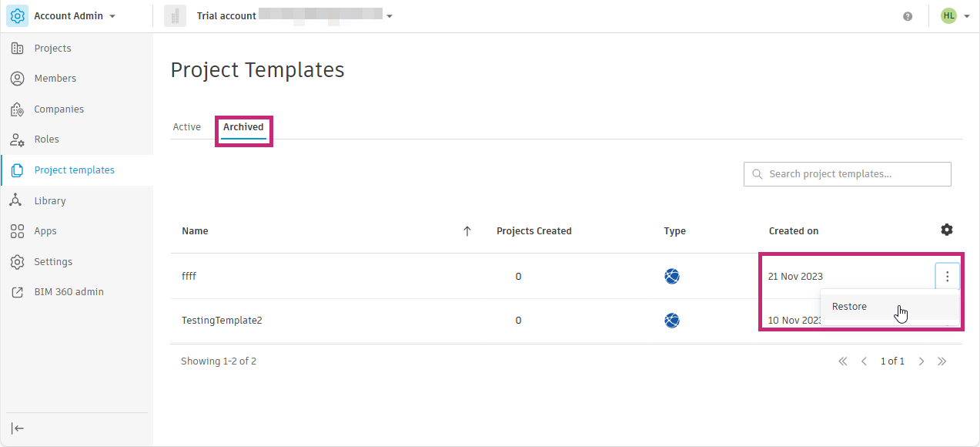Go to the last page arrow
The height and width of the screenshot is (447, 980).
click(942, 361)
